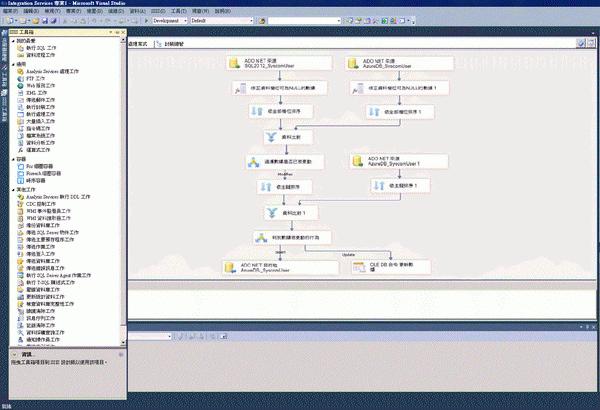Open the 檔案(F) menu
Screen dimensions: 600x410
tap(10, 11)
